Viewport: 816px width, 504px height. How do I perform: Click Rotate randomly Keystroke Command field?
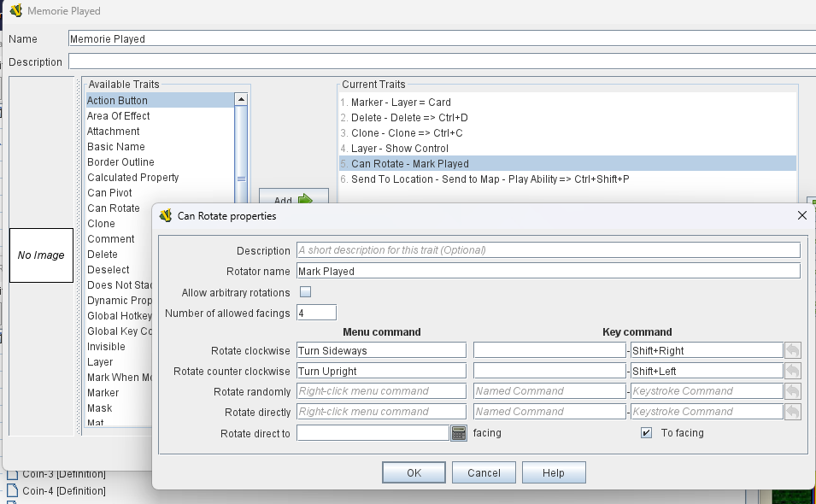[x=707, y=391]
